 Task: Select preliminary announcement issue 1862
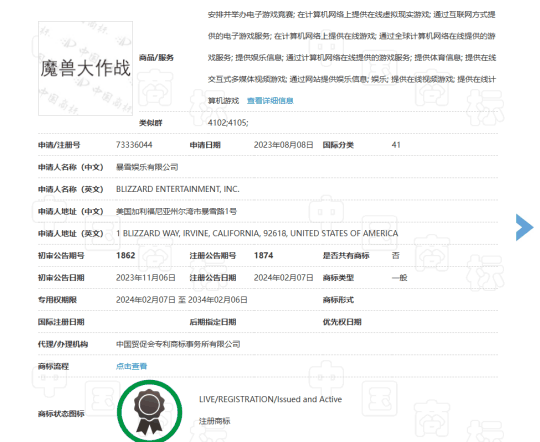point(126,255)
